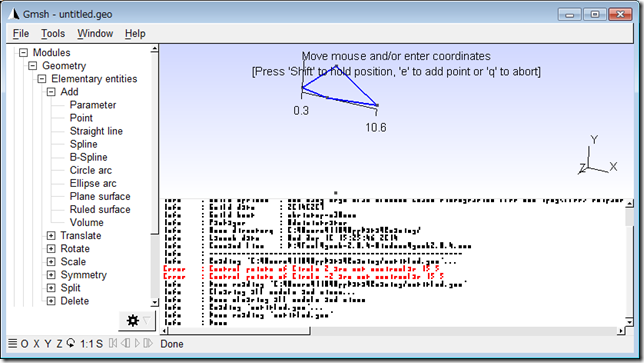The height and width of the screenshot is (363, 644).
Task: Expand the Rotate node
Action: pyautogui.click(x=51, y=249)
